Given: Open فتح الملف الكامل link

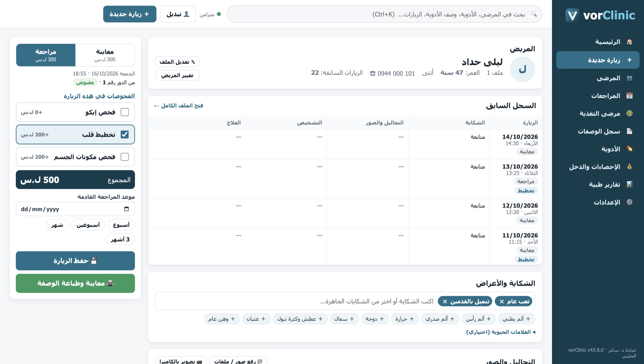Looking at the screenshot, I should (179, 106).
